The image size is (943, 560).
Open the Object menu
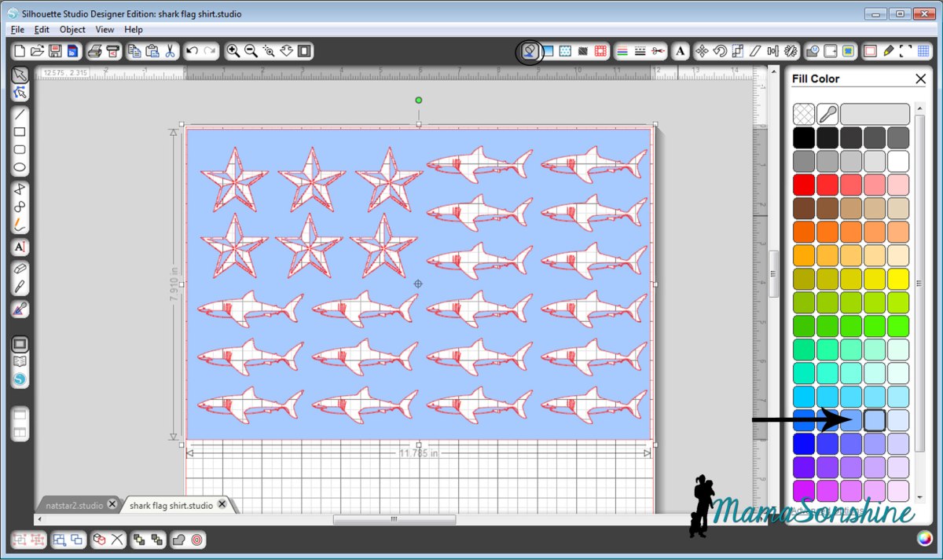72,30
